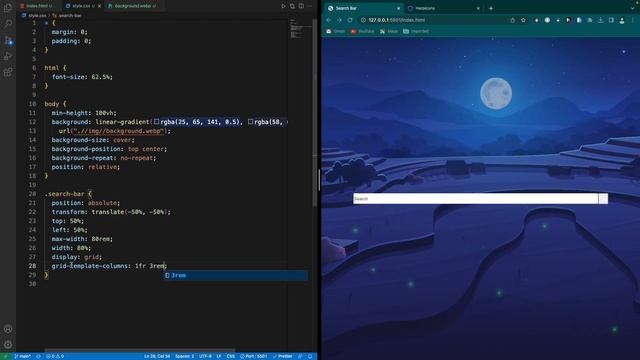Image resolution: width=640 pixels, height=360 pixels.
Task: Go to line via Ln 28 Col indicator
Action: 157,356
